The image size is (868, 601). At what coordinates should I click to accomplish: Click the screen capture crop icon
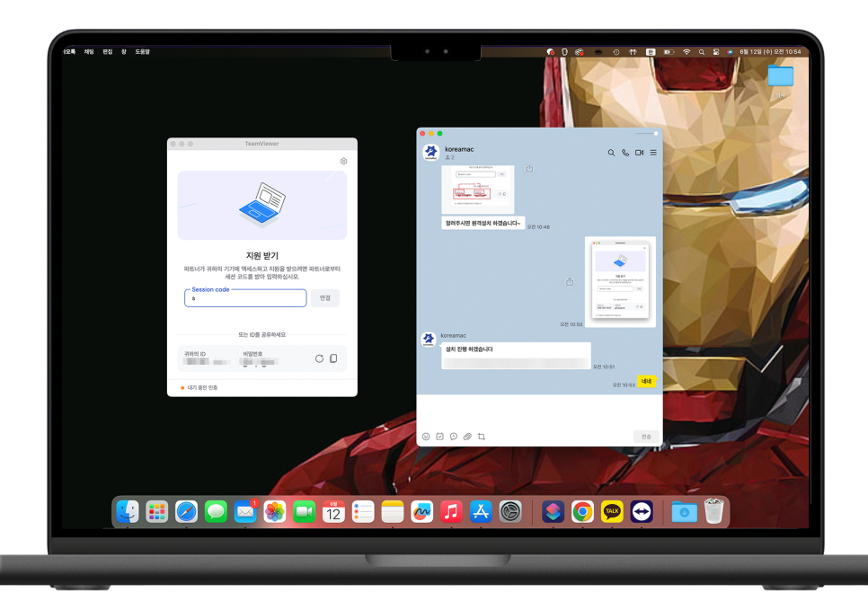coord(481,437)
